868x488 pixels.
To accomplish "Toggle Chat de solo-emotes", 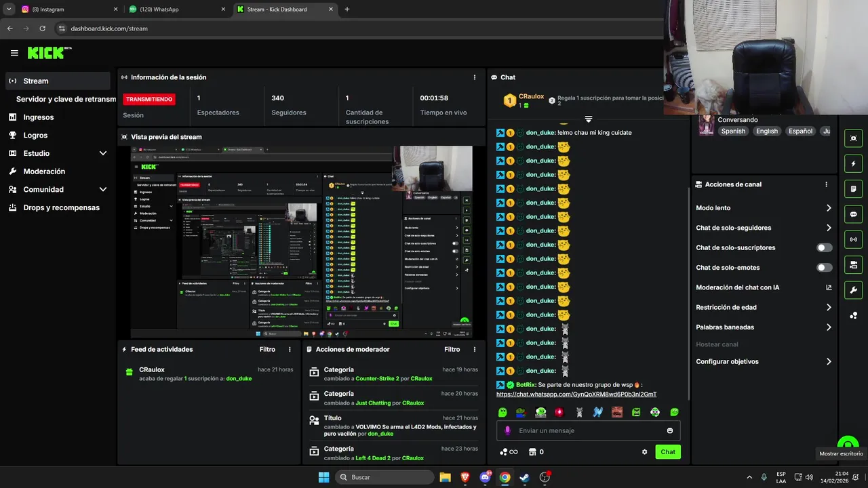I will coord(824,268).
